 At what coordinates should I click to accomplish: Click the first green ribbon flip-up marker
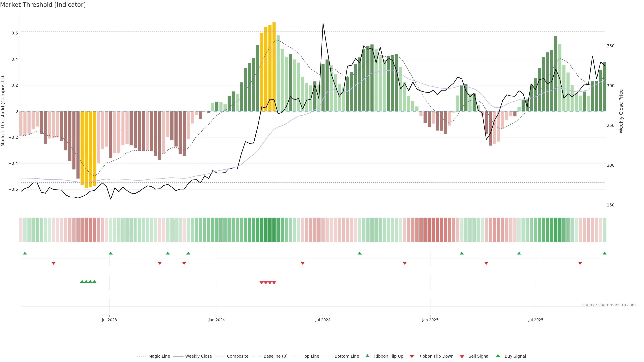pos(25,253)
